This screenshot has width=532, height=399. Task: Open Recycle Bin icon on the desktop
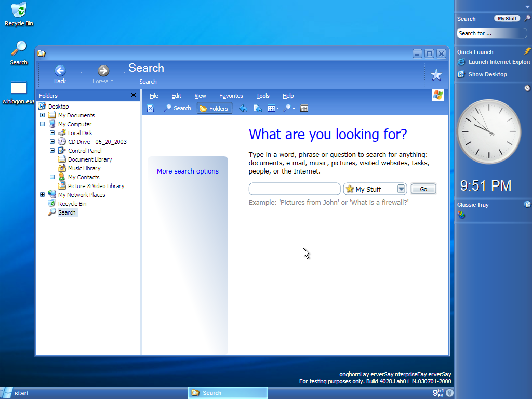pos(19,14)
